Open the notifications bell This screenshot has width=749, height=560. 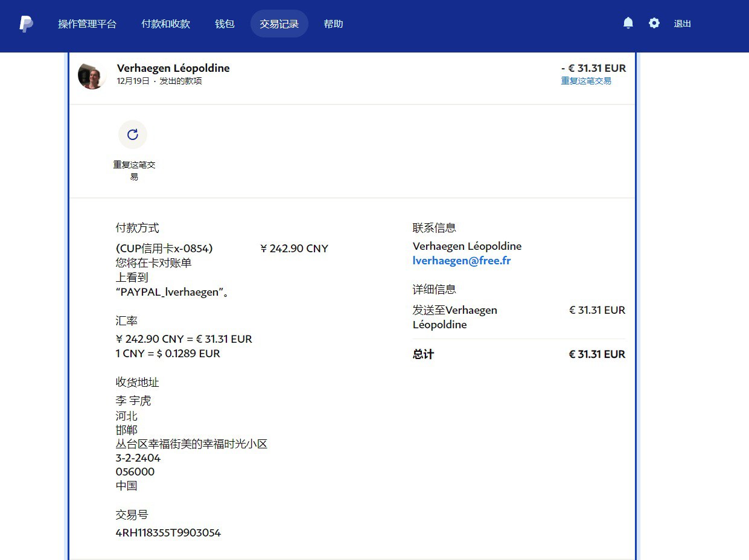(628, 24)
